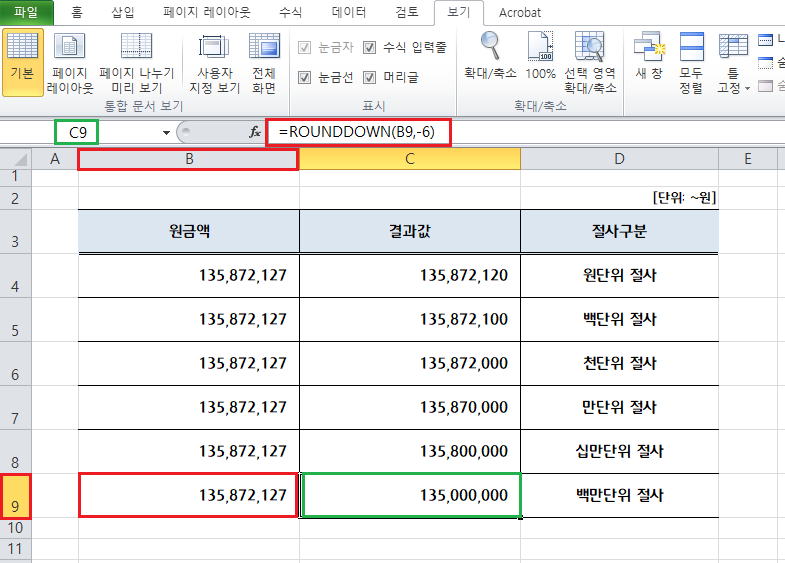This screenshot has height=563, width=785.
Task: Open the 파일 menu tab
Action: tap(26, 12)
